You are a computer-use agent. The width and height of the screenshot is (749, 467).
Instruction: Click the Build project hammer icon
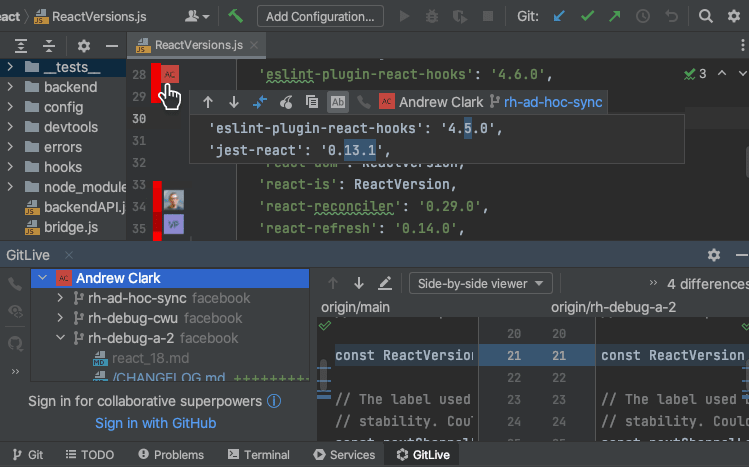click(x=235, y=16)
